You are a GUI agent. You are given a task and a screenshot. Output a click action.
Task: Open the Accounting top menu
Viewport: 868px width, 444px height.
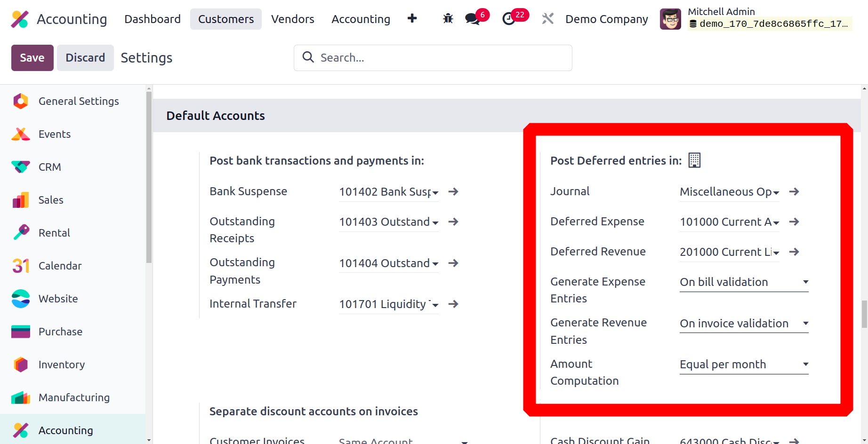[x=361, y=19]
